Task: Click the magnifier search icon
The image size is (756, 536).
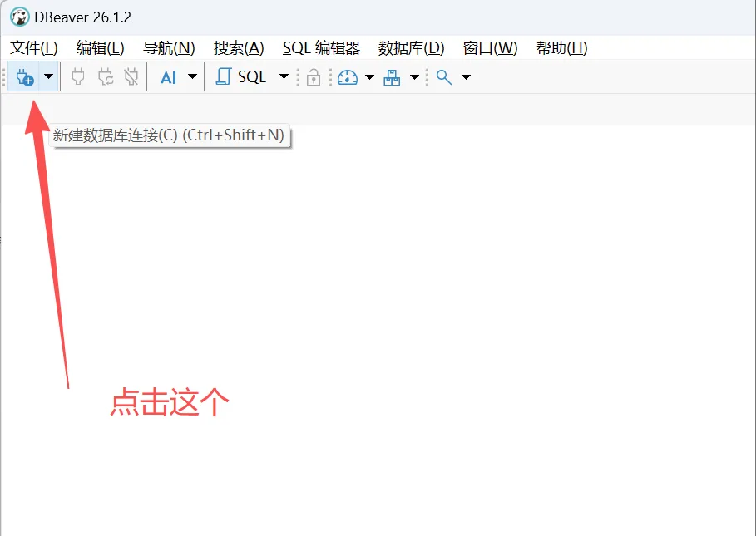Action: (x=444, y=77)
